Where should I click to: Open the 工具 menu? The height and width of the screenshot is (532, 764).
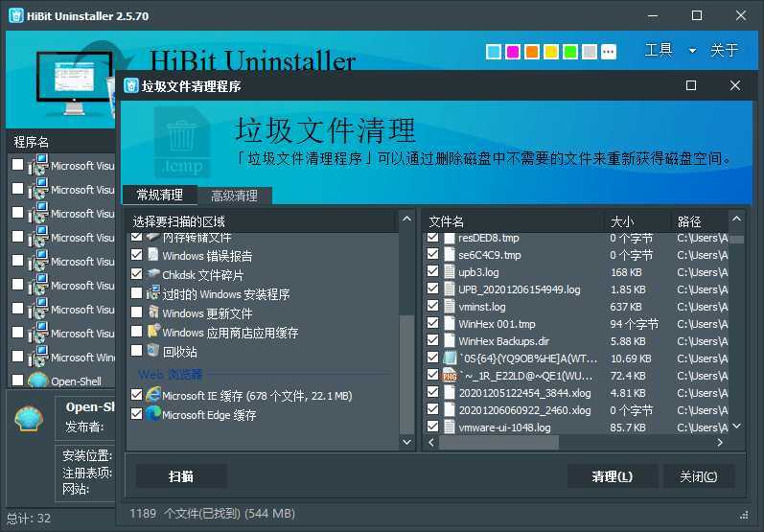pos(659,50)
